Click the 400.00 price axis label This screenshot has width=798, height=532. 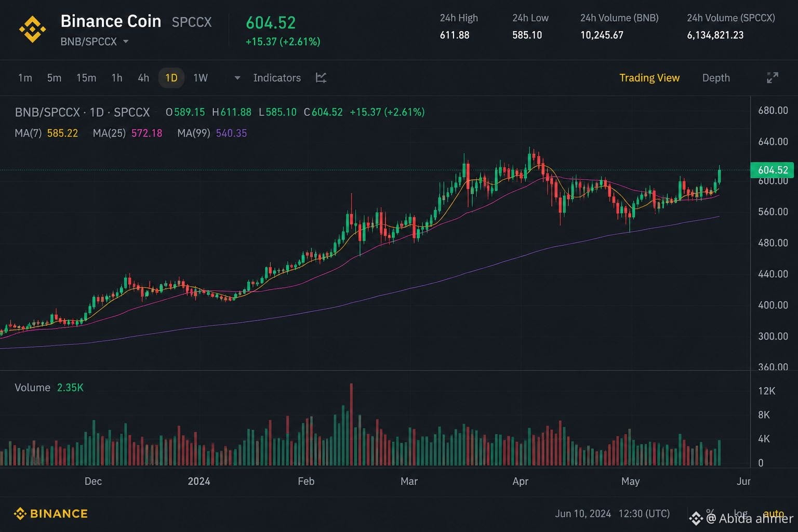pos(773,305)
